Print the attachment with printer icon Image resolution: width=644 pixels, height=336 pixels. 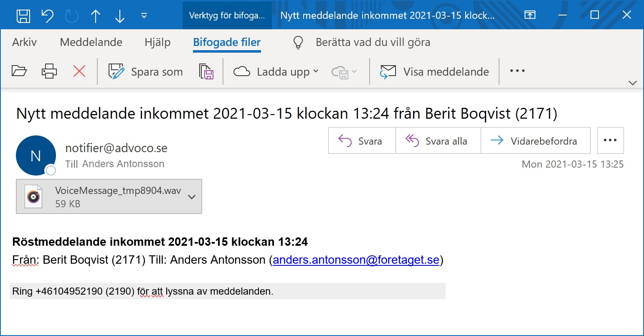click(49, 71)
